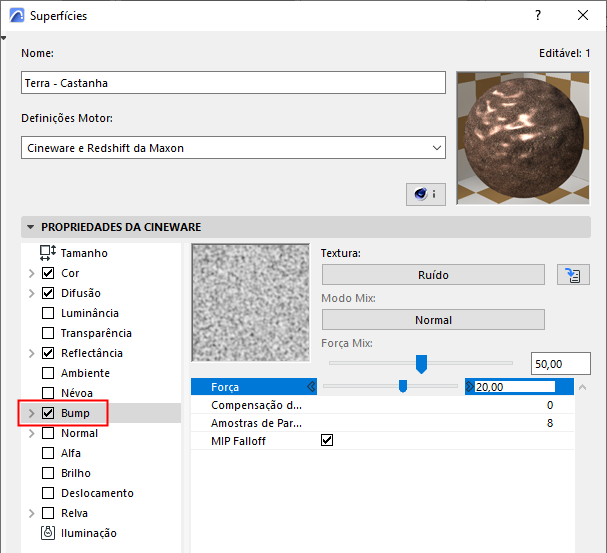Click the Archicad logo icon in title bar
Screen dimensions: 607x553
(x=17, y=16)
